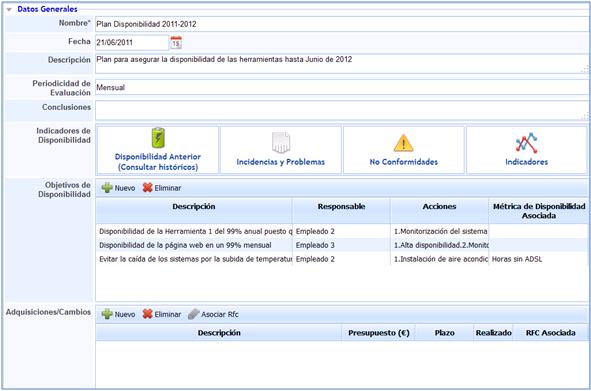The width and height of the screenshot is (591, 391).
Task: Delete selected objetivo with Eliminar
Action: click(162, 188)
